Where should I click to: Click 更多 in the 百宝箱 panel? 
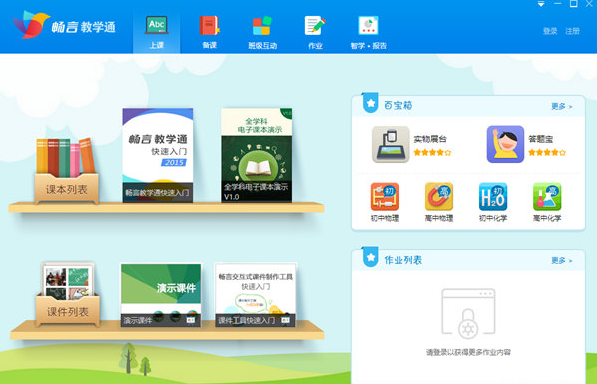coord(562,106)
